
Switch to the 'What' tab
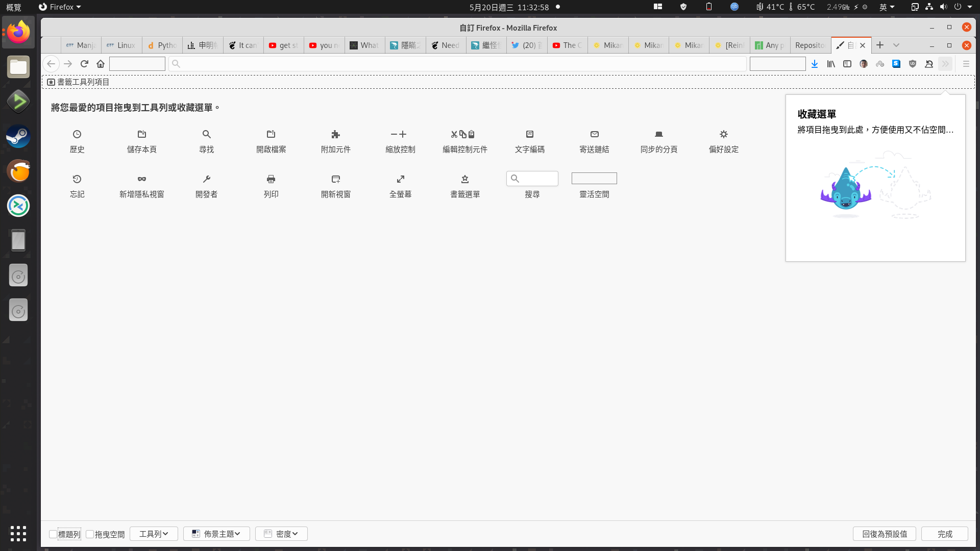tap(364, 45)
